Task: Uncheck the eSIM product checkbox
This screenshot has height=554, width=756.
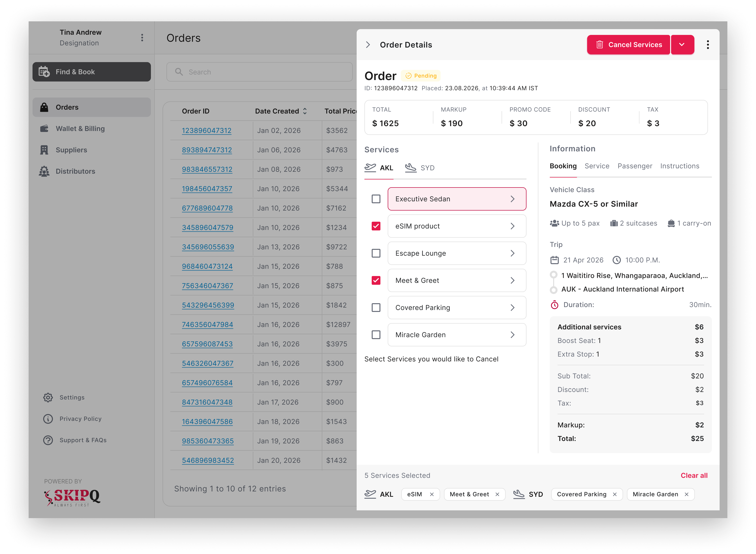Action: click(376, 226)
